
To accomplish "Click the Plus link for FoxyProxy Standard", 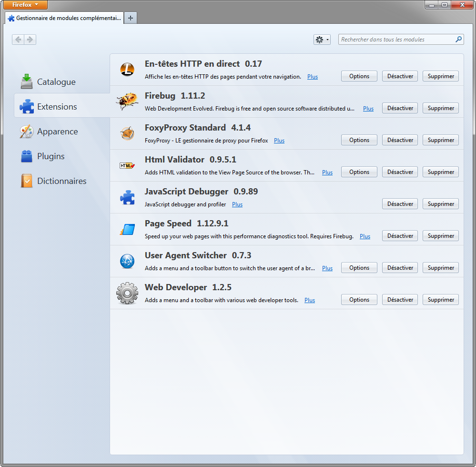I will [279, 140].
